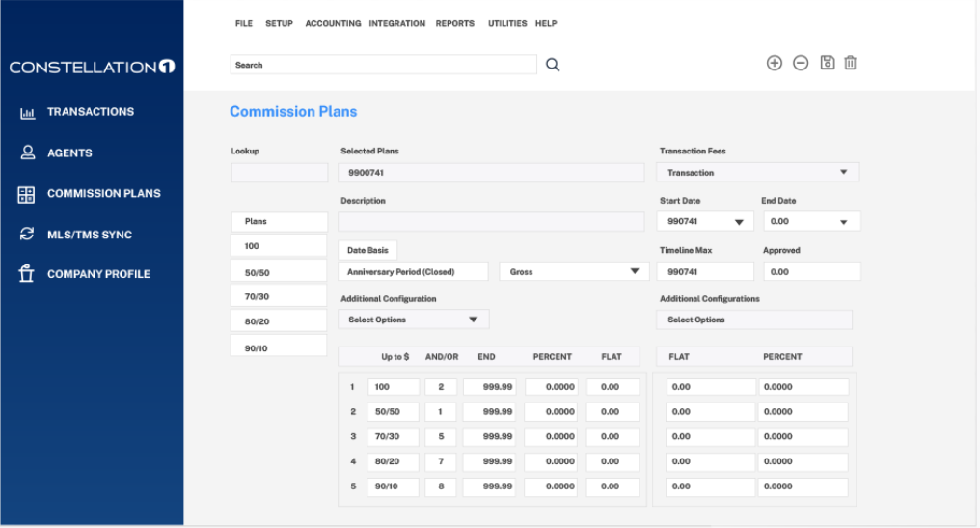
Task: Click the Timeline Max field
Action: tap(705, 271)
